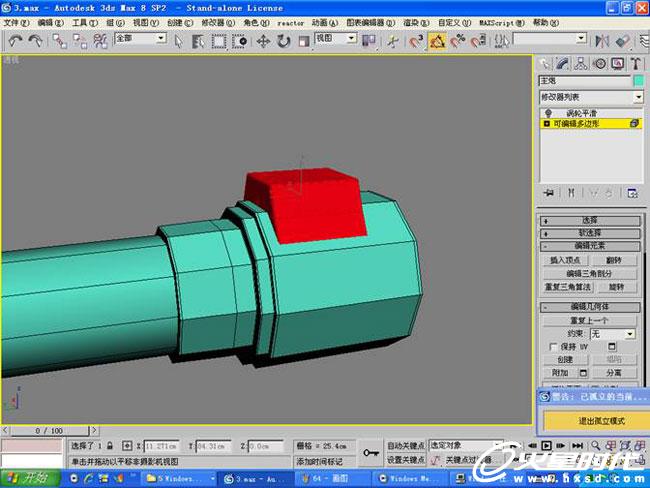Expand the 软选择 rollout
The width and height of the screenshot is (650, 488).
click(590, 233)
